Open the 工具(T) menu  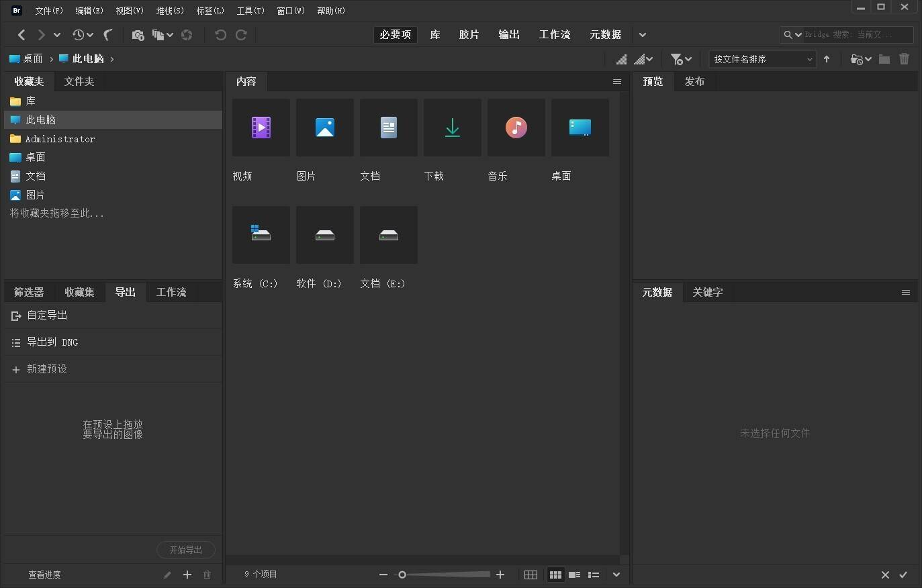click(250, 11)
